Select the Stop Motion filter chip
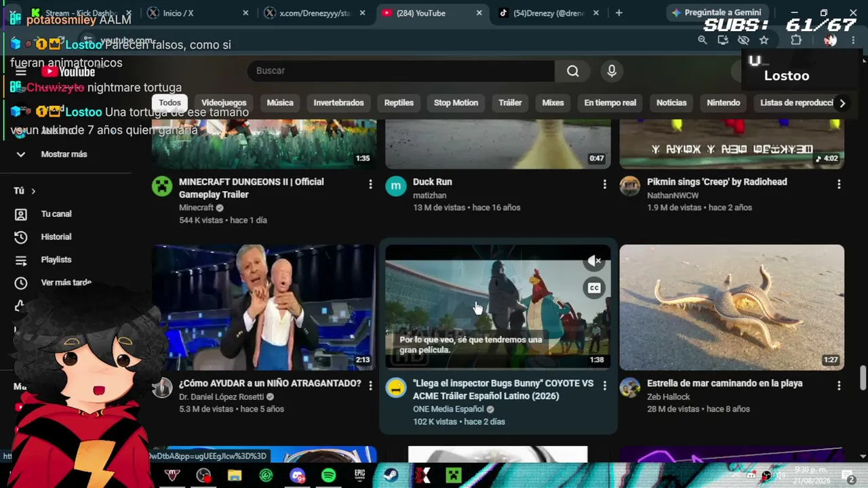The width and height of the screenshot is (868, 488). point(456,103)
